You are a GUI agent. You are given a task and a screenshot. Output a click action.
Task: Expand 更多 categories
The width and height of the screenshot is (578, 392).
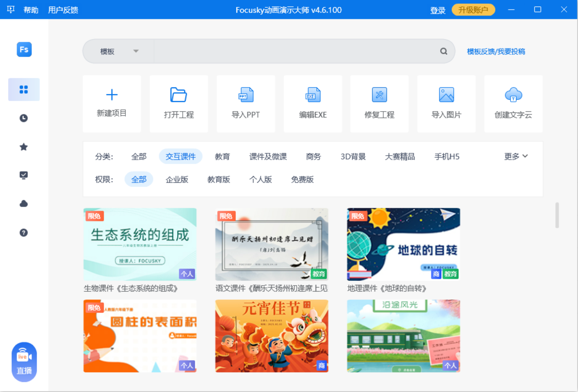(x=516, y=156)
